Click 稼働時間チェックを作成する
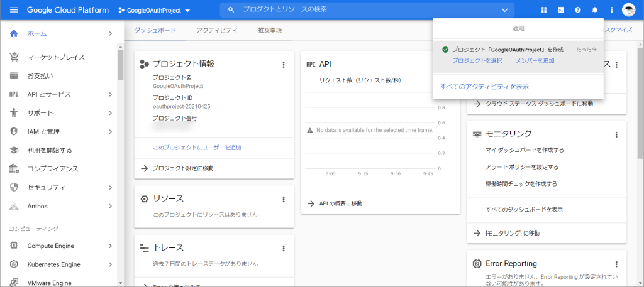The width and height of the screenshot is (644, 287). (x=521, y=183)
